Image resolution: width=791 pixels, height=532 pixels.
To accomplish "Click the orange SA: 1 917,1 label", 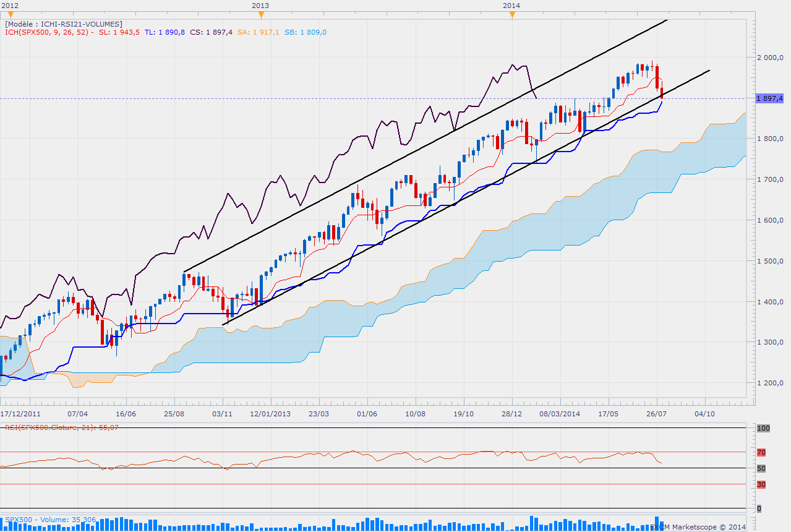I will [259, 33].
